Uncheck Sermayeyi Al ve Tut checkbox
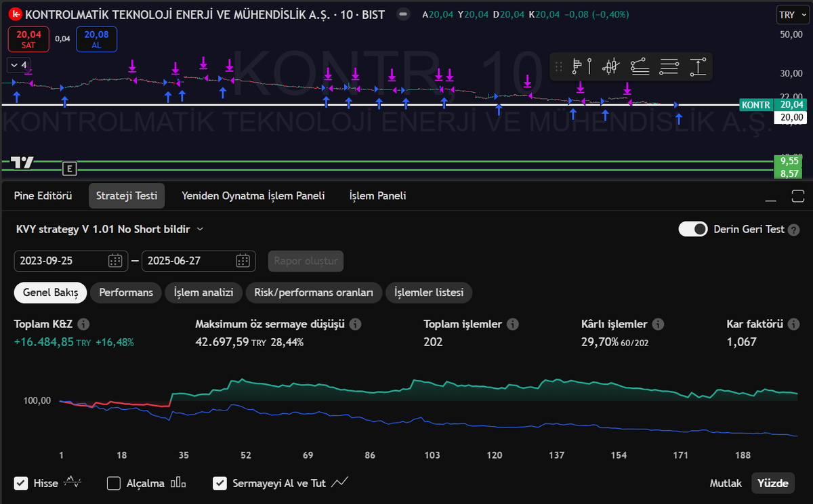 [220, 483]
